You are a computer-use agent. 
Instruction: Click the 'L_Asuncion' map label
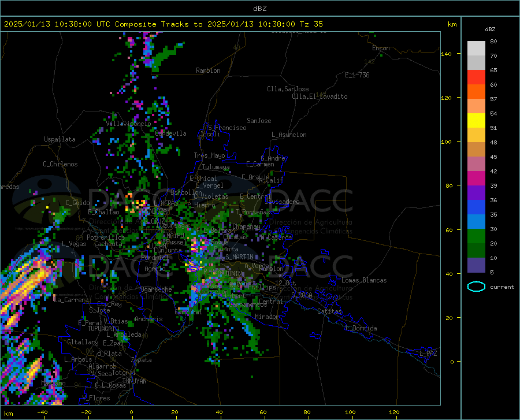pos(289,135)
